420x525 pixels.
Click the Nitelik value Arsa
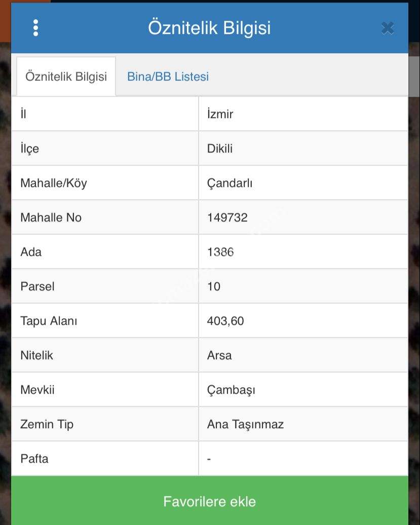[219, 355]
